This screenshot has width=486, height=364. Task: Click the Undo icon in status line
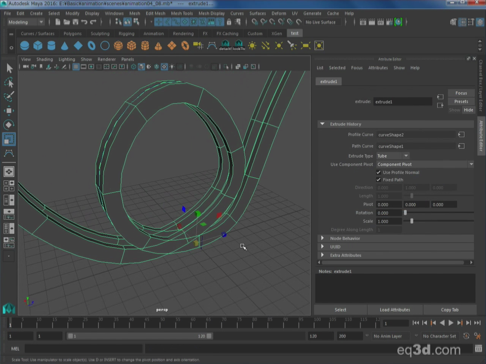(84, 22)
